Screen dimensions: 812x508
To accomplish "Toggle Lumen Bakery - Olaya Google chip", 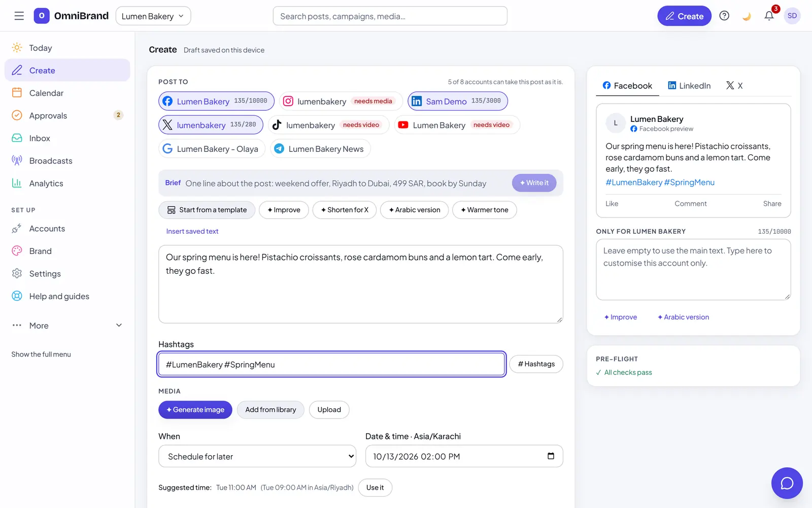I will 212,149.
